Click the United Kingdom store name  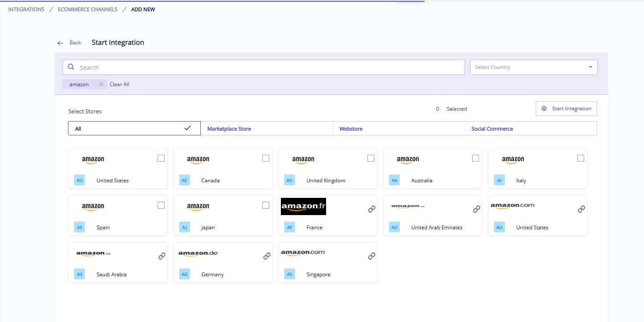[x=326, y=181]
